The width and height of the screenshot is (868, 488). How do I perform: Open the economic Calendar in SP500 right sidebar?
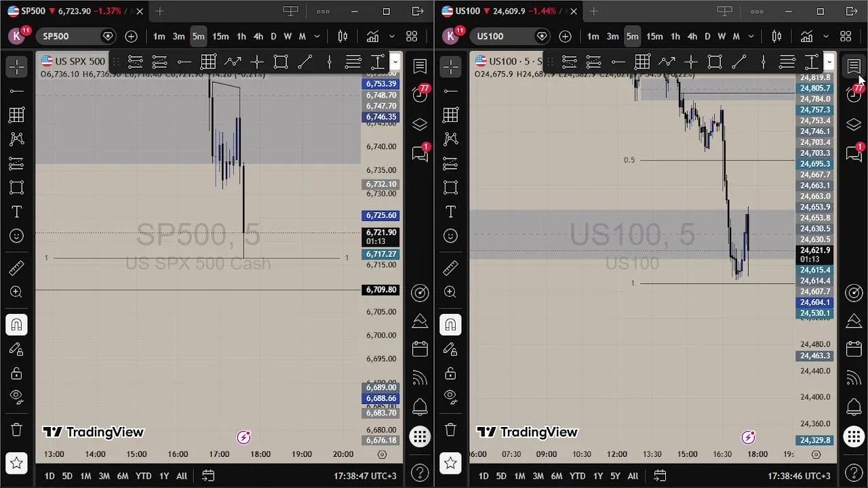tap(420, 349)
